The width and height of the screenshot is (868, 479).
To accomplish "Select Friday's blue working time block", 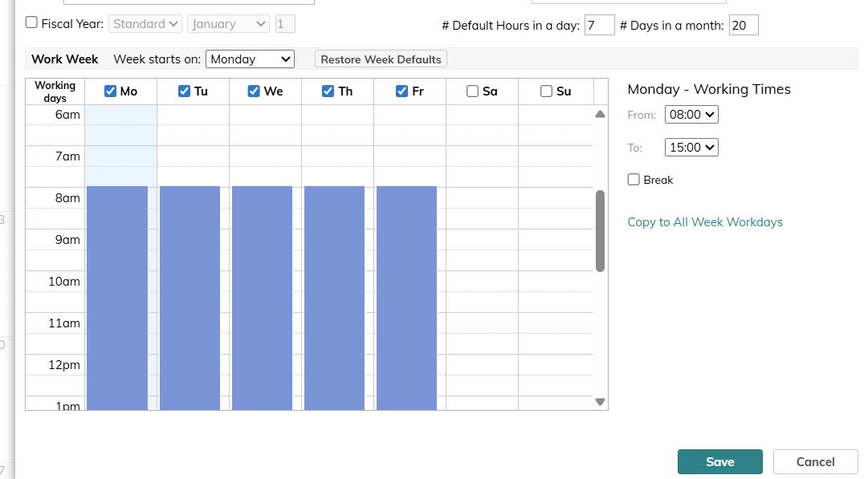I will click(x=407, y=298).
